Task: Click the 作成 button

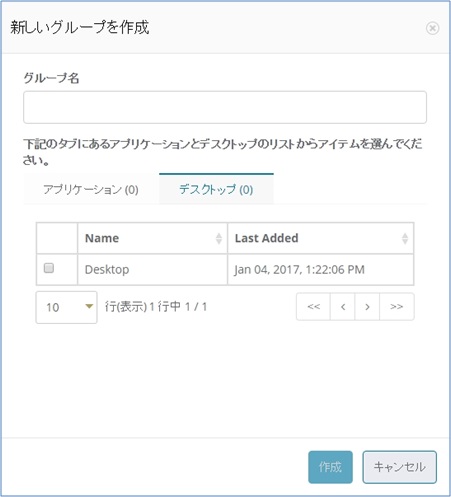Action: click(x=330, y=467)
